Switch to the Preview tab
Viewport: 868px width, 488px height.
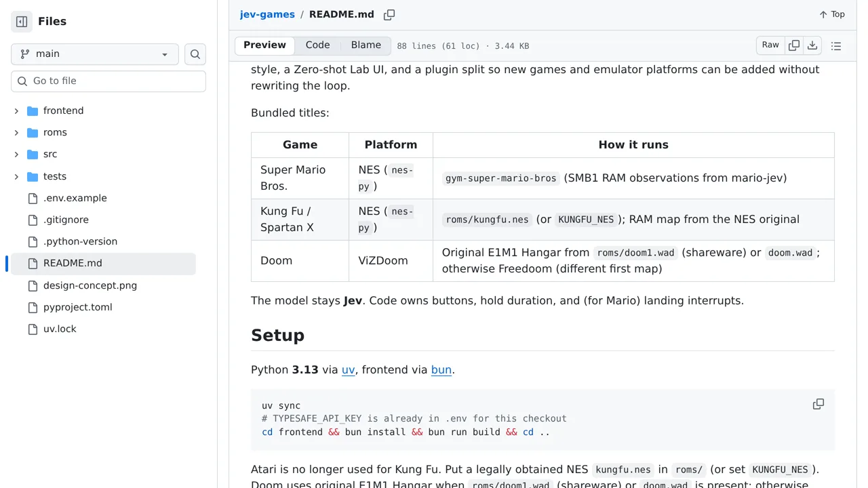point(264,45)
